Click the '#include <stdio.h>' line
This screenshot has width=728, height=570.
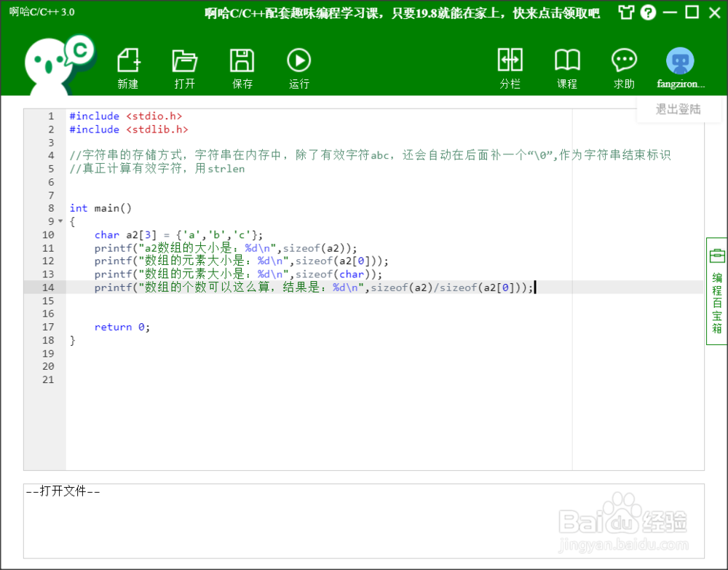click(126, 116)
